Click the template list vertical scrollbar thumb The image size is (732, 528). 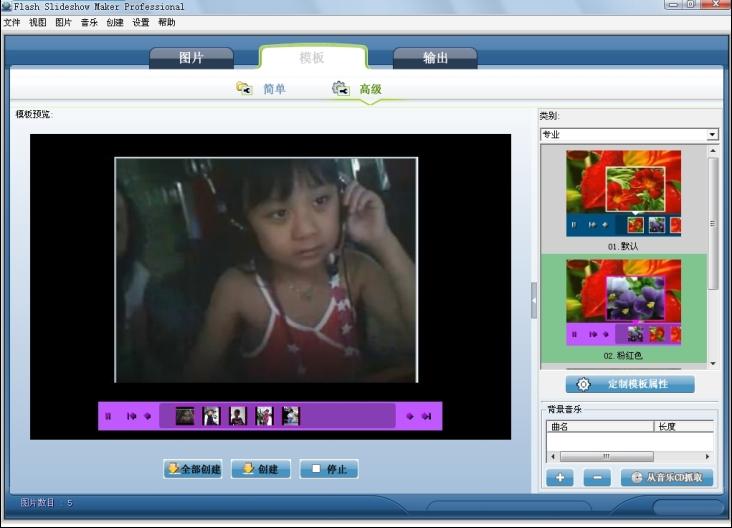[x=713, y=223]
